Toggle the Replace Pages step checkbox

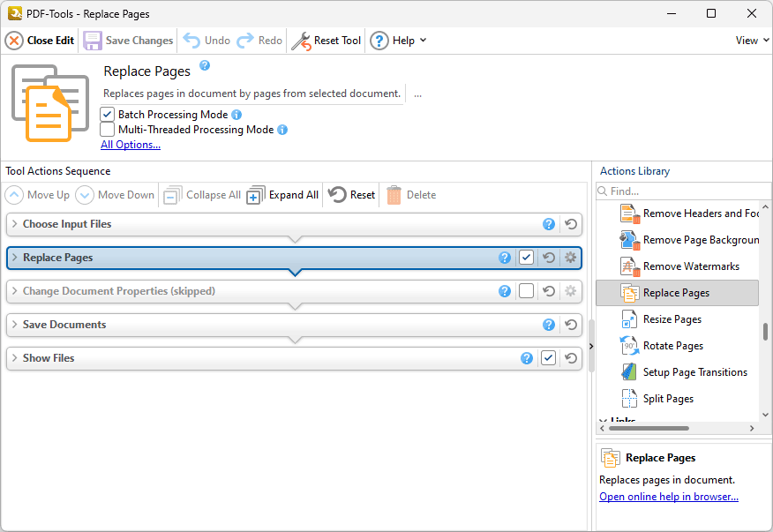pyautogui.click(x=526, y=258)
